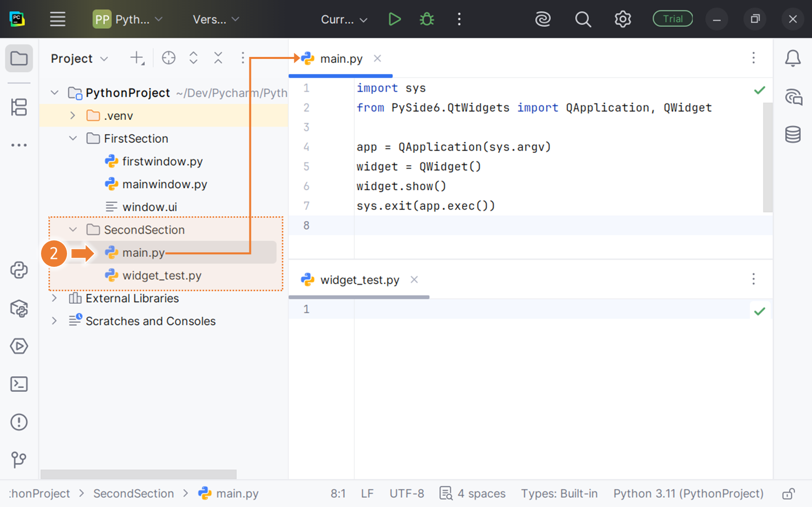Open the Problems tool window

pos(19,422)
